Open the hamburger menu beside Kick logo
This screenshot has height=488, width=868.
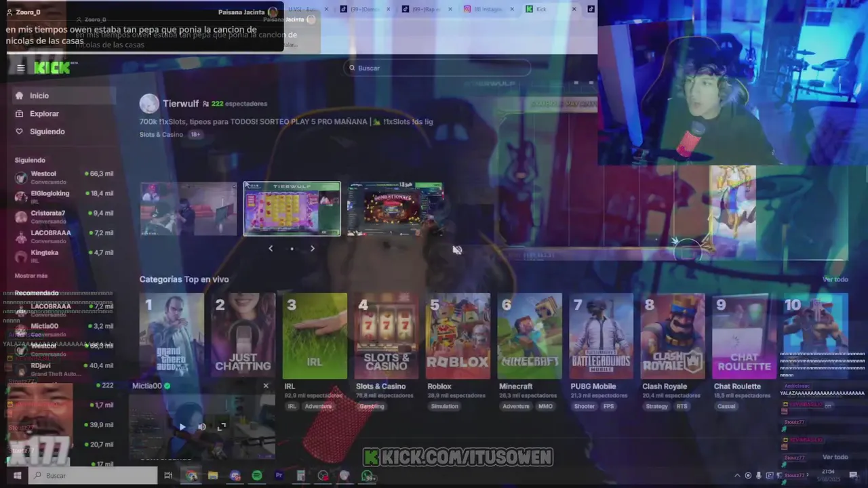tap(21, 68)
